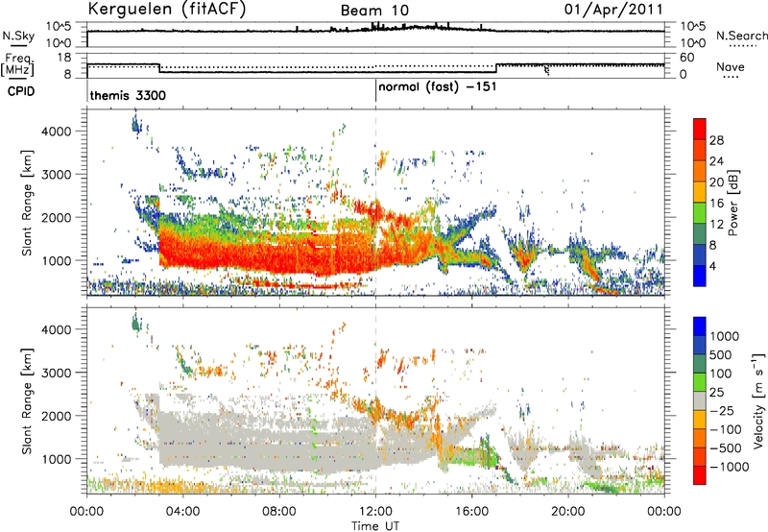
Task: Click the "Nave" legend label
Action: click(x=731, y=66)
